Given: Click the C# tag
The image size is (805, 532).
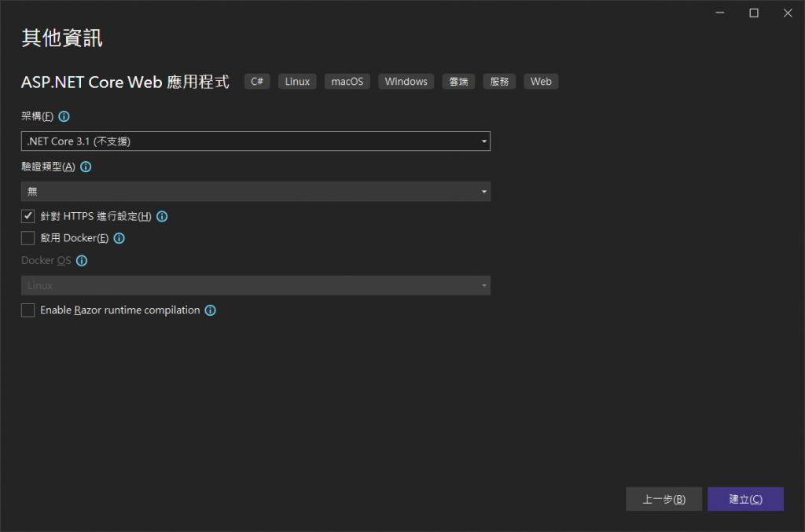Looking at the screenshot, I should [x=257, y=82].
